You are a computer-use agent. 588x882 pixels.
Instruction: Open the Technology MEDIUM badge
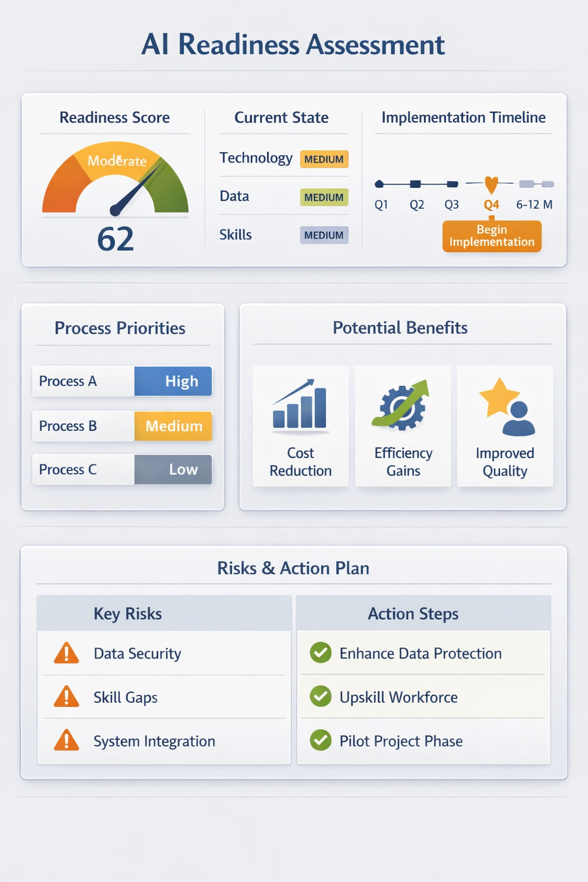(x=324, y=159)
